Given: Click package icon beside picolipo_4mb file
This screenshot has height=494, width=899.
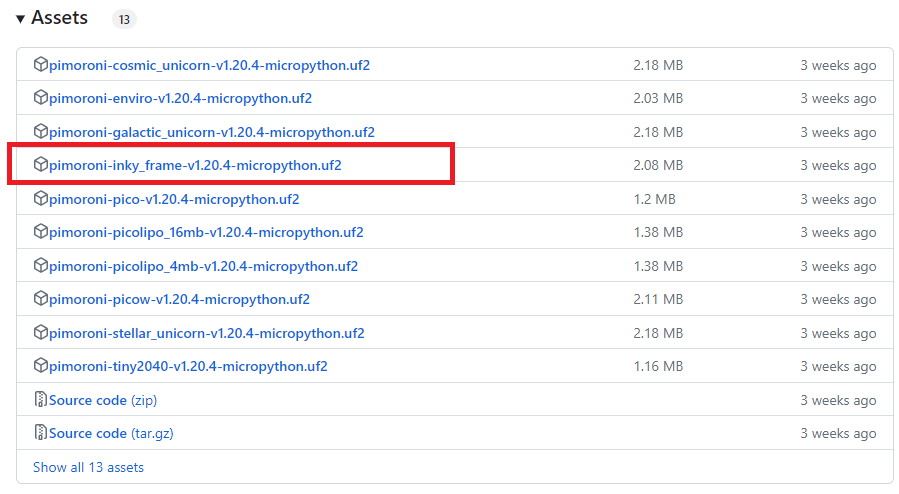Looking at the screenshot, I should pyautogui.click(x=40, y=265).
